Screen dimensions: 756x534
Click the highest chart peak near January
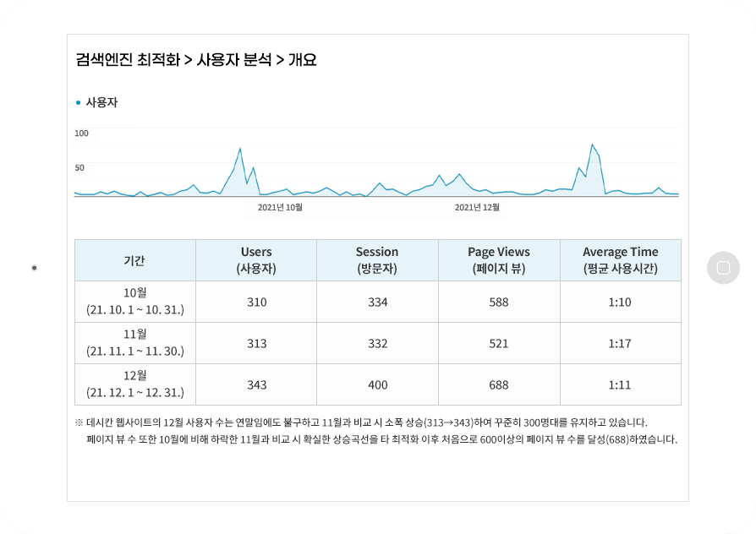pyautogui.click(x=592, y=144)
